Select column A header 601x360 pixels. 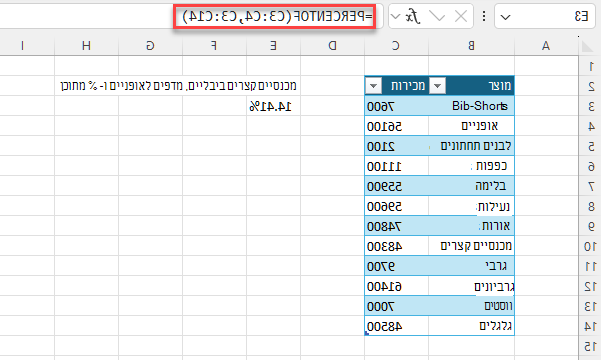(546, 46)
